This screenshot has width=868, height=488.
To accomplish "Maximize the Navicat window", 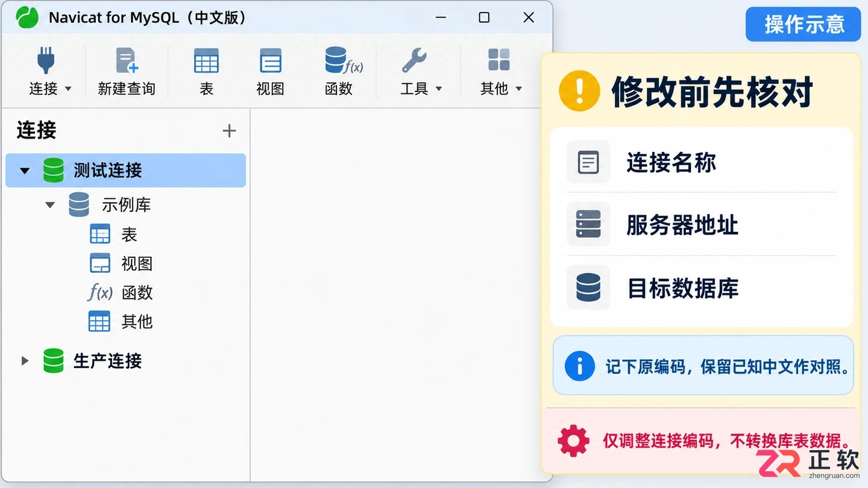I will (484, 17).
